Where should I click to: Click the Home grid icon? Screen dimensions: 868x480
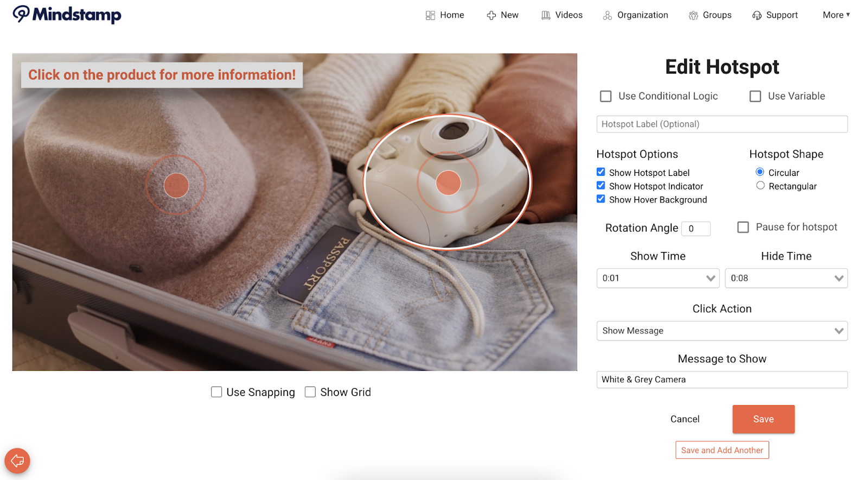coord(430,15)
